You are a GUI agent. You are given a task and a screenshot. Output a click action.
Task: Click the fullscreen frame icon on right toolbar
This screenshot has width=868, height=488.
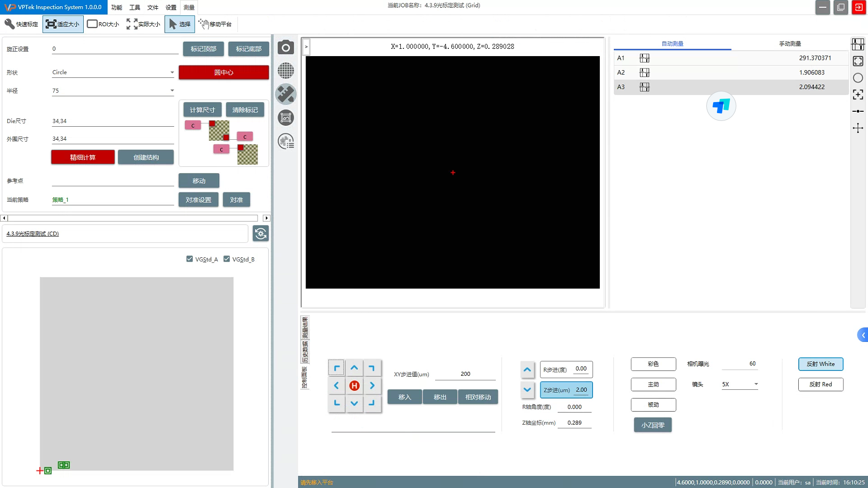coord(858,61)
